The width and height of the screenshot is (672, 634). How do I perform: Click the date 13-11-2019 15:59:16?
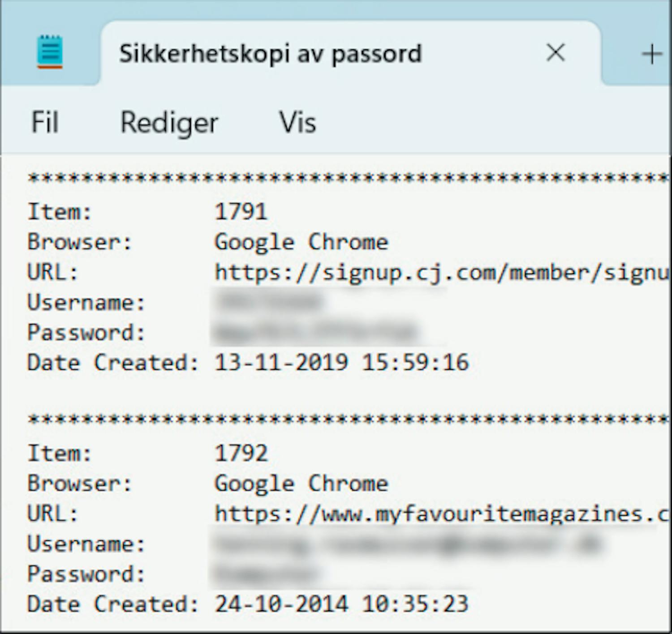(x=341, y=363)
